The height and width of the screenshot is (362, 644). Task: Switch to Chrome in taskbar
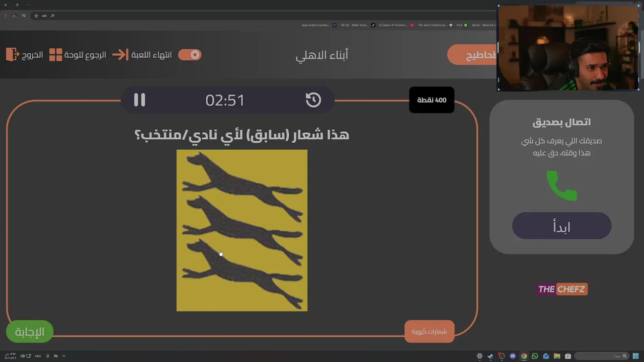524,356
